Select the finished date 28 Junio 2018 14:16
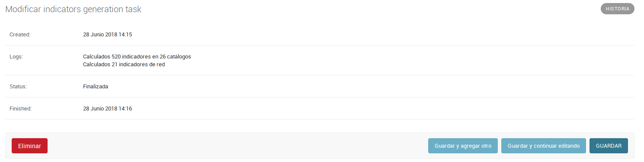This screenshot has height=162, width=644. (x=107, y=108)
